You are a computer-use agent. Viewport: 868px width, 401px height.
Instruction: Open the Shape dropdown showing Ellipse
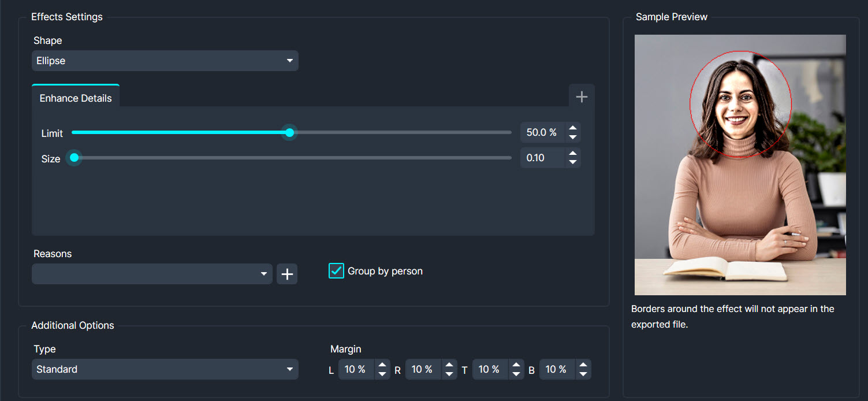tap(165, 61)
